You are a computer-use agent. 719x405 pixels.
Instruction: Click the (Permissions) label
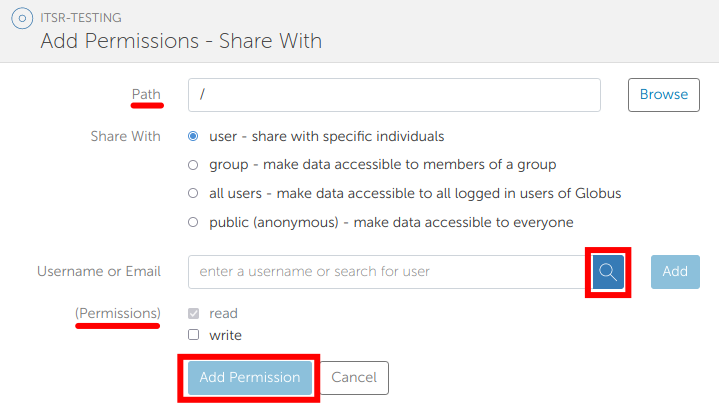click(x=118, y=314)
